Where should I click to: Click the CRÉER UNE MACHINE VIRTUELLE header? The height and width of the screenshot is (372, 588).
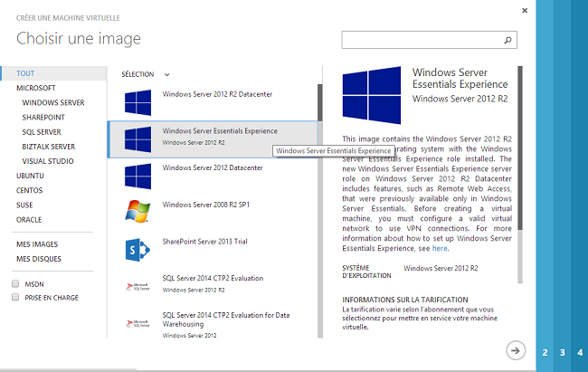[68, 18]
